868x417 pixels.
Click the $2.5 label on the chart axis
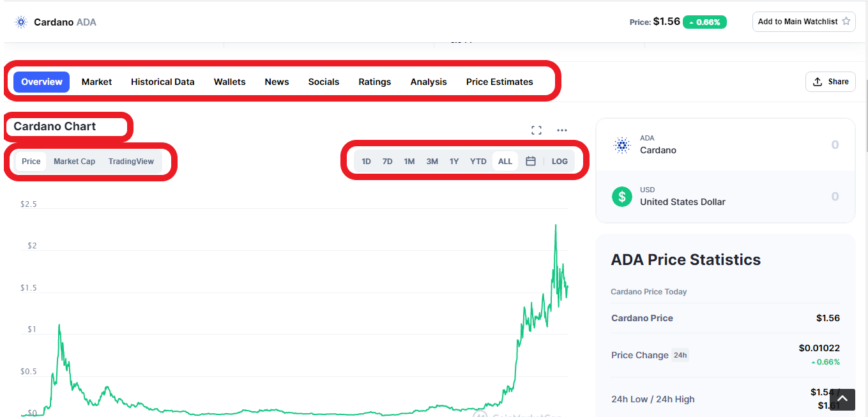(28, 204)
